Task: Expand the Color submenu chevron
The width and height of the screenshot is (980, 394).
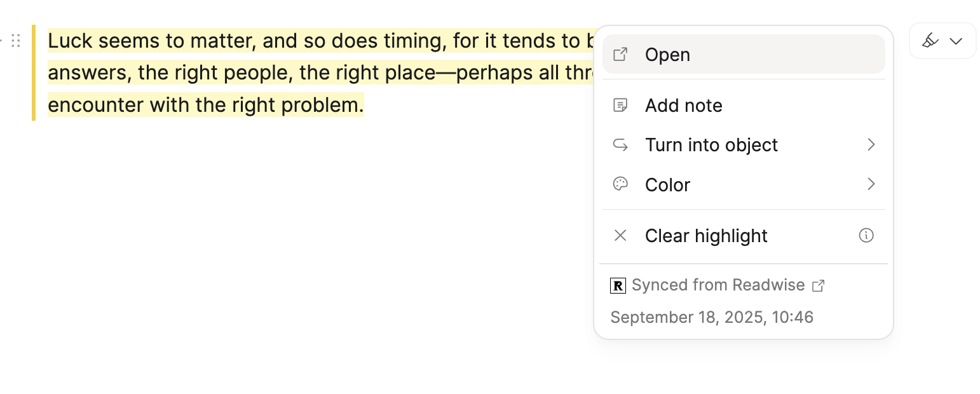Action: point(871,184)
